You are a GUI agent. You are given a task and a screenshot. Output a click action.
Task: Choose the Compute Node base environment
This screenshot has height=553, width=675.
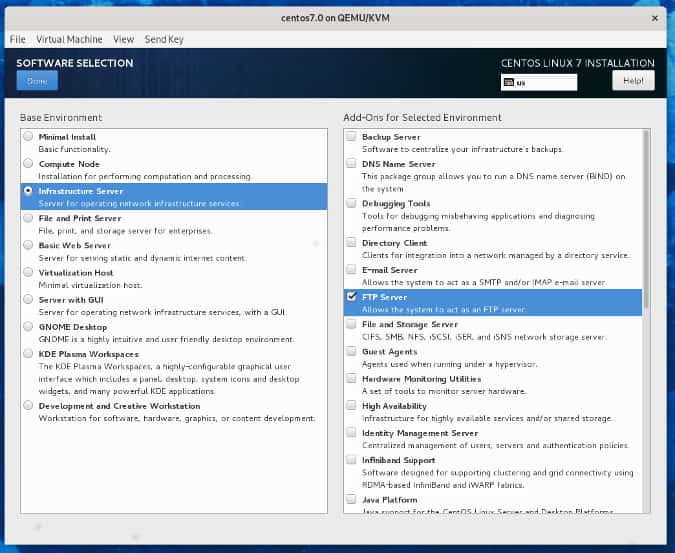28,164
